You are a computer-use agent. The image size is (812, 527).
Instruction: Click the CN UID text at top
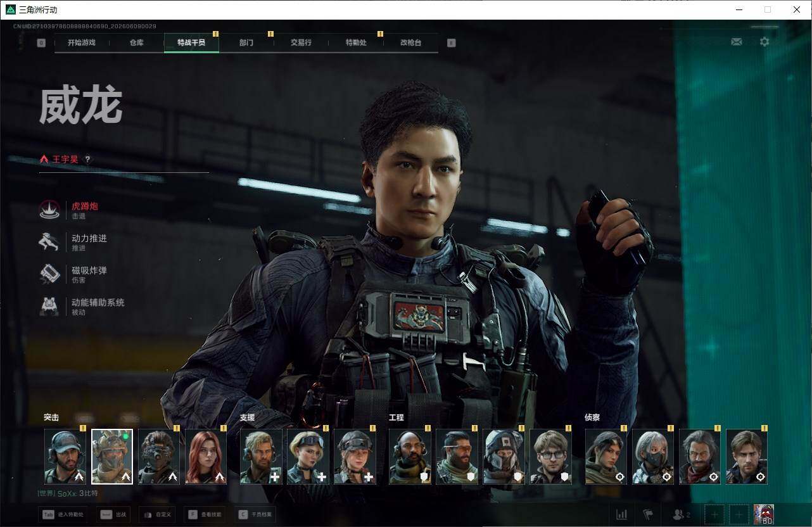tap(85, 27)
